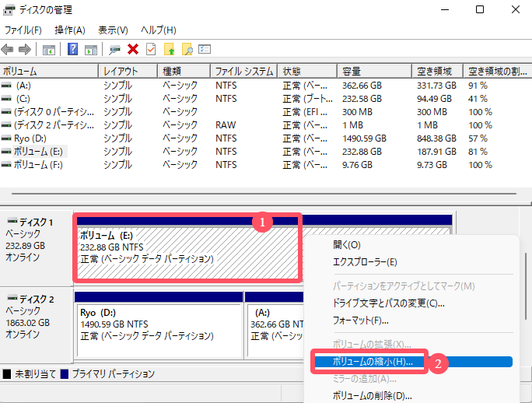Select the ディスク 0 パーティション volume row
Image resolution: width=532 pixels, height=403 pixels.
266,112
